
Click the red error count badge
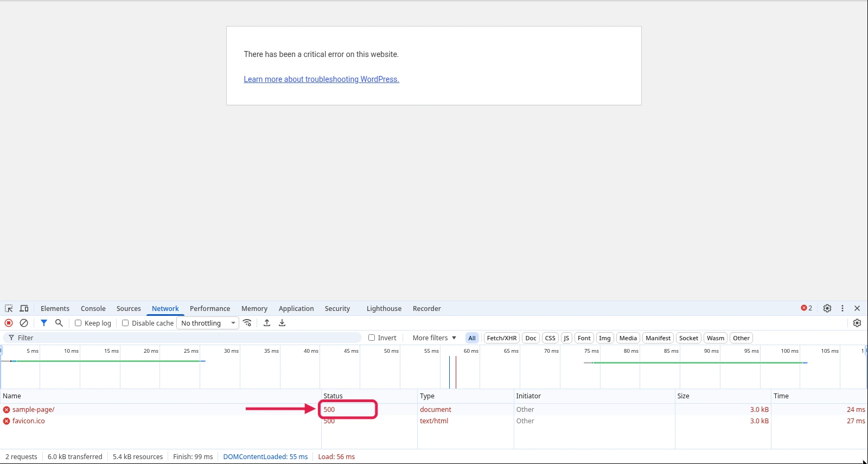click(807, 308)
